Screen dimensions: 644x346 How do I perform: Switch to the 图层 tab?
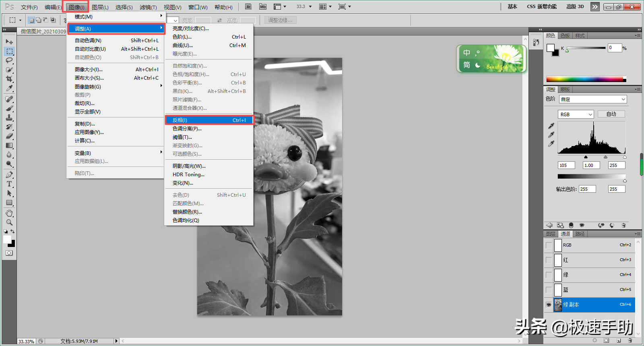click(551, 234)
